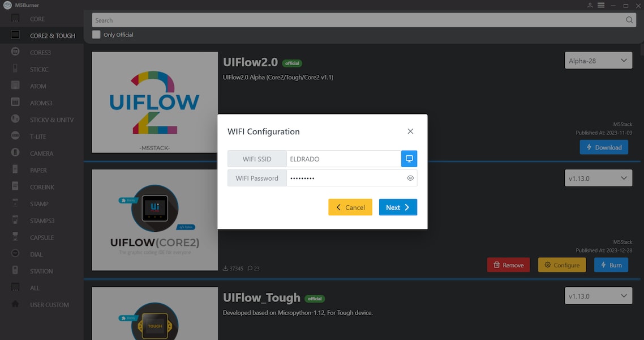Screen dimensions: 644x340
Task: Select the STAMP device icon
Action: 15,203
